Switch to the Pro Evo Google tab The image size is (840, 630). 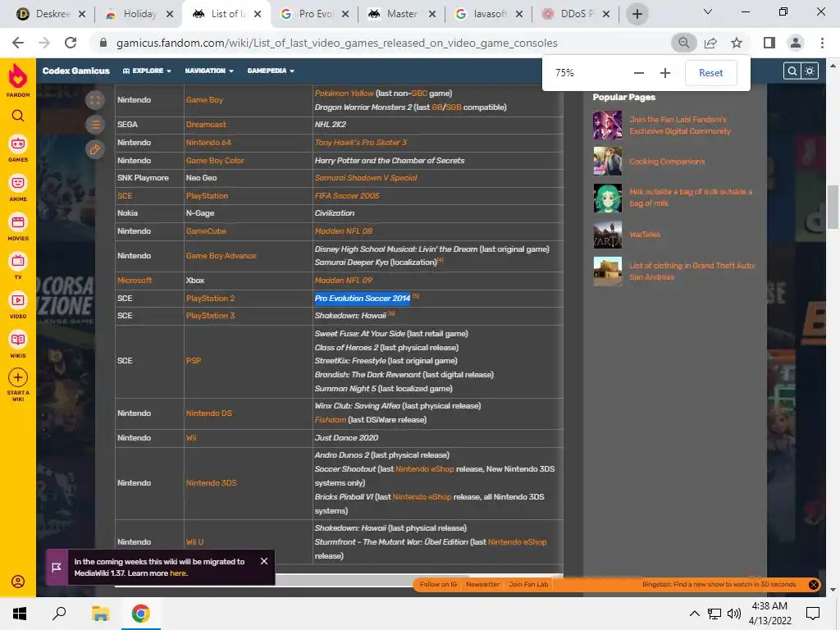point(314,14)
